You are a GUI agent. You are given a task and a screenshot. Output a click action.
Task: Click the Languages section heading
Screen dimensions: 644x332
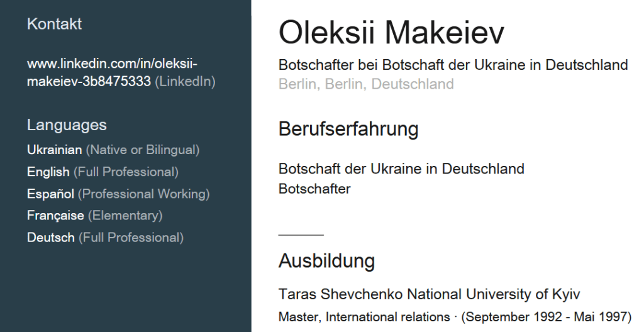click(x=67, y=125)
